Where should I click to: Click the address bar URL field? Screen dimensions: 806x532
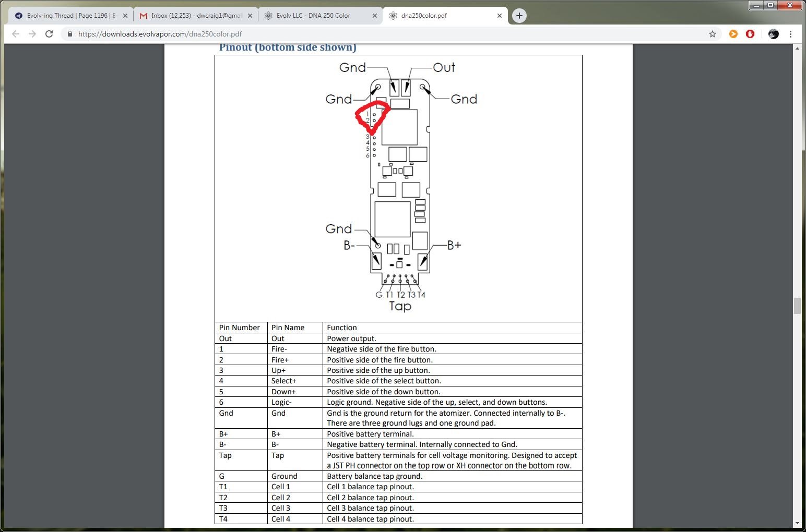point(365,34)
